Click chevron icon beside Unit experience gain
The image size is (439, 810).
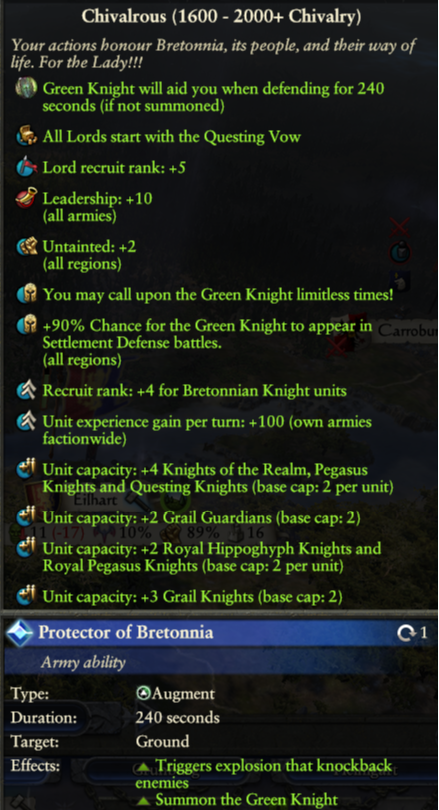pos(26,422)
